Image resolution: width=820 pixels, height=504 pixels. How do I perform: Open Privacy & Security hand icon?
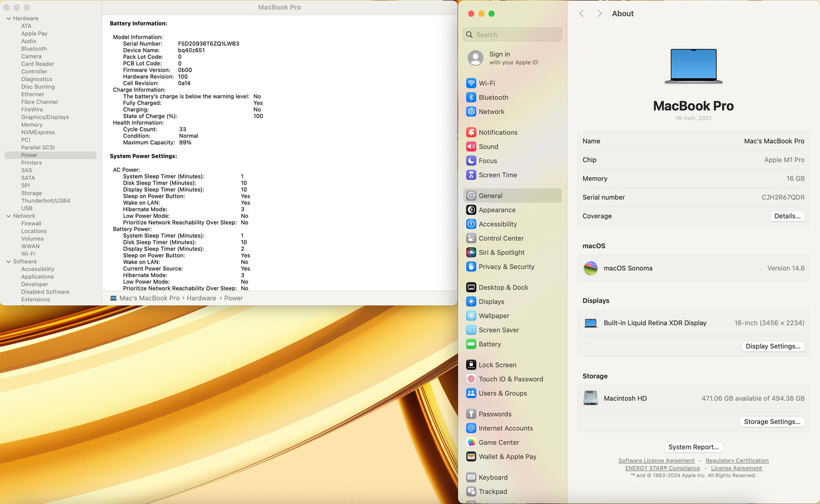tap(471, 267)
